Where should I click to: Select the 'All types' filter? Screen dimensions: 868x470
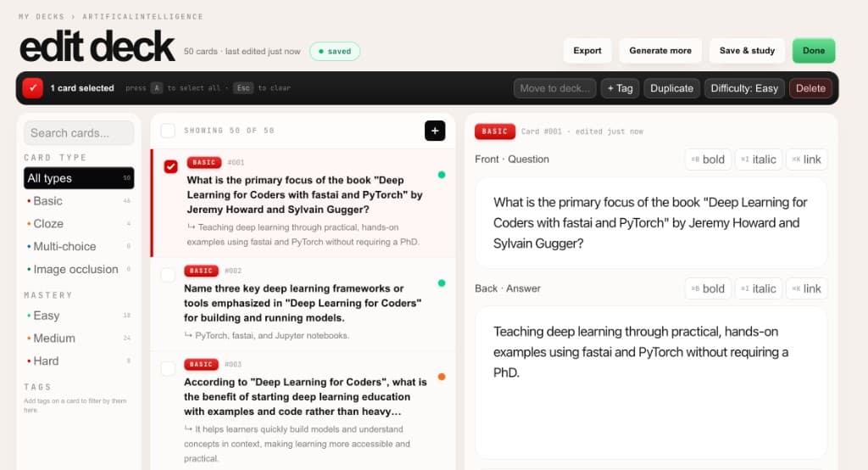click(x=79, y=178)
